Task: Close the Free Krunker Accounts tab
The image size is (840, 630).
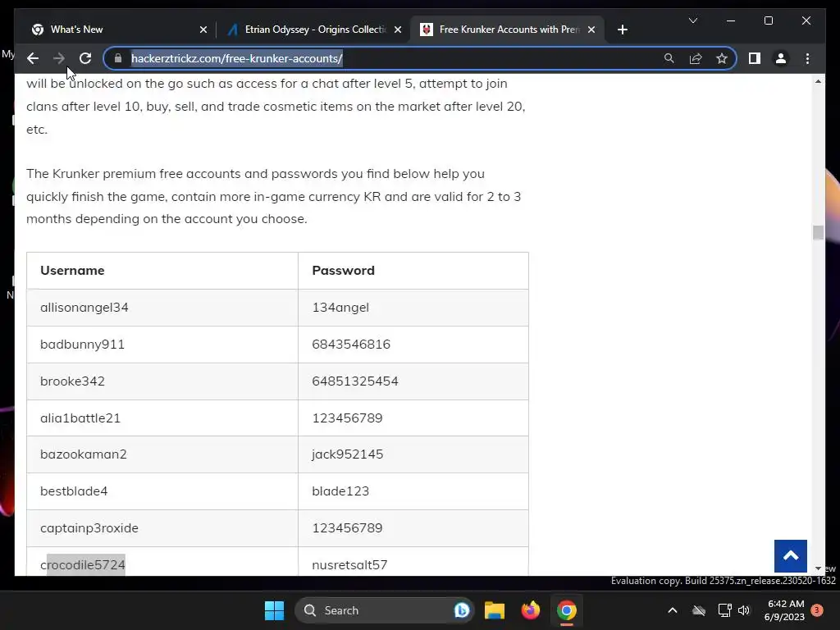Action: pos(591,30)
